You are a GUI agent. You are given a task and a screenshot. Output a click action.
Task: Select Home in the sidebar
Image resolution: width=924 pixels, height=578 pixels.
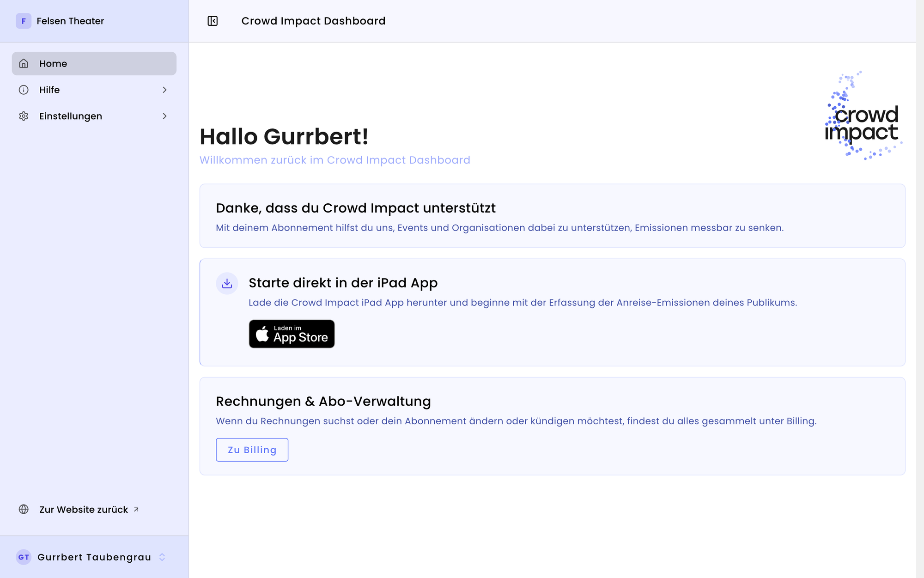(94, 64)
